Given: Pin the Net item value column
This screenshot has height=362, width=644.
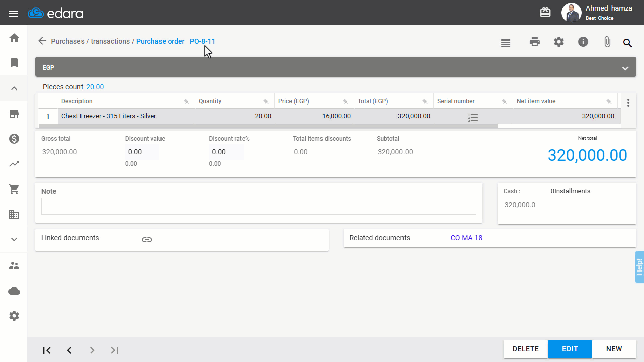Looking at the screenshot, I should [609, 102].
